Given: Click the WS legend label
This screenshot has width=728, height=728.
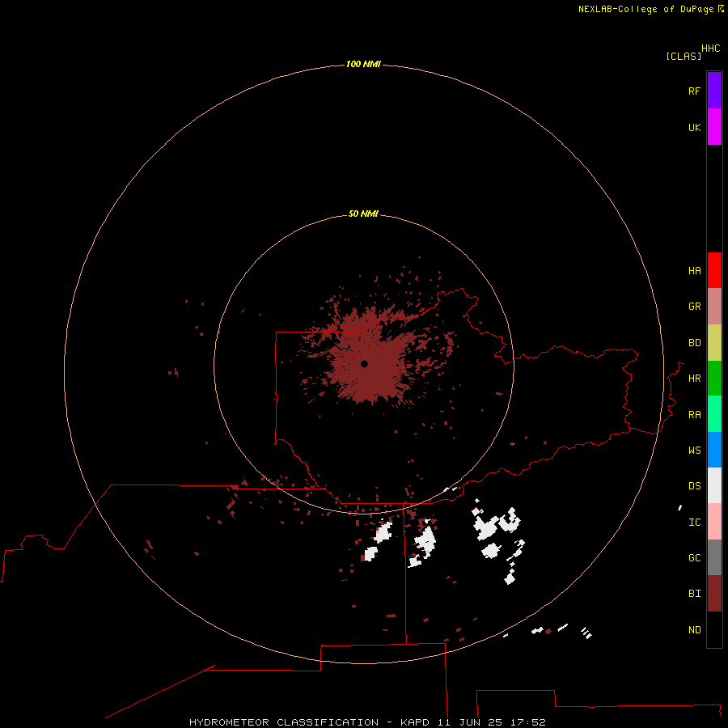Looking at the screenshot, I should point(694,450).
